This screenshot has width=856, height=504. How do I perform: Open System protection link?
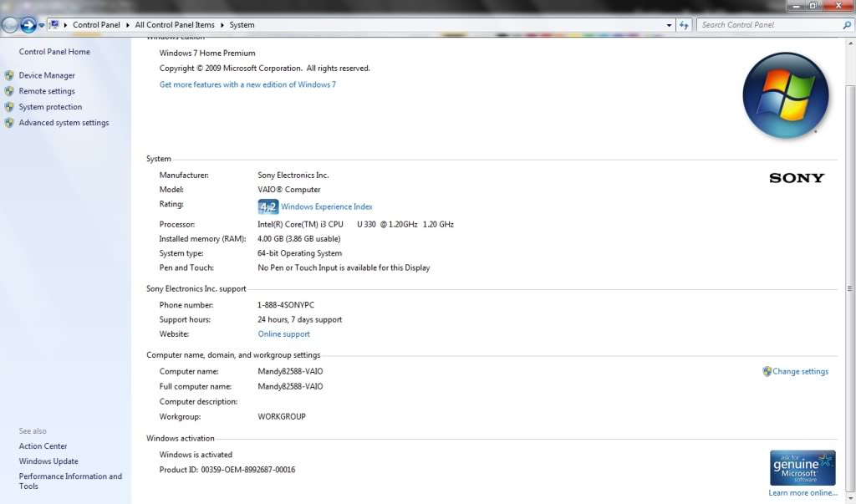(x=50, y=107)
